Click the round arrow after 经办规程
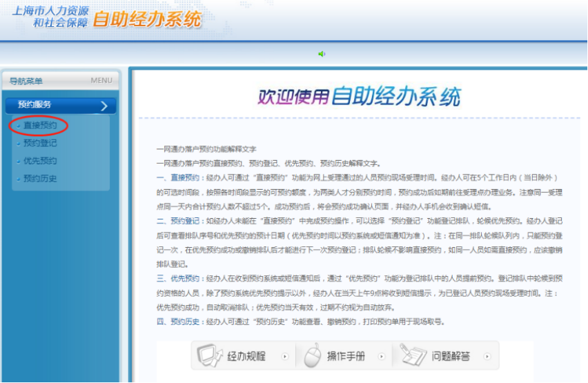 [x=284, y=357]
